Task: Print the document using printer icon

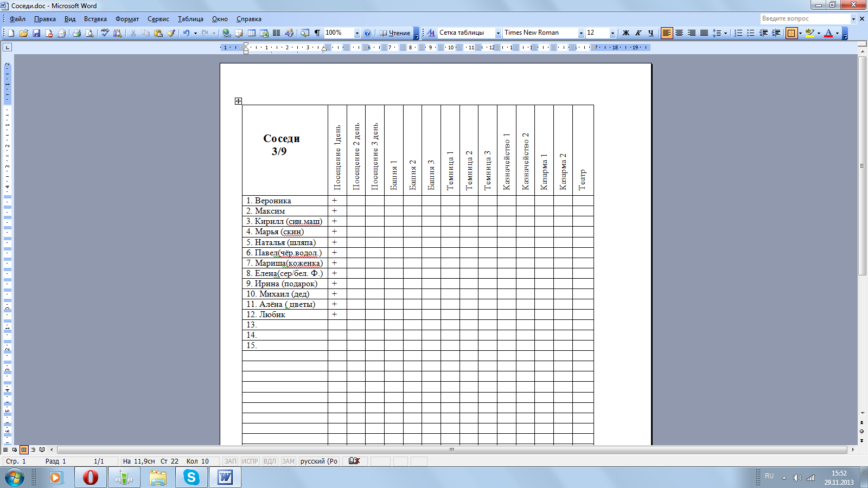Action: coord(76,33)
